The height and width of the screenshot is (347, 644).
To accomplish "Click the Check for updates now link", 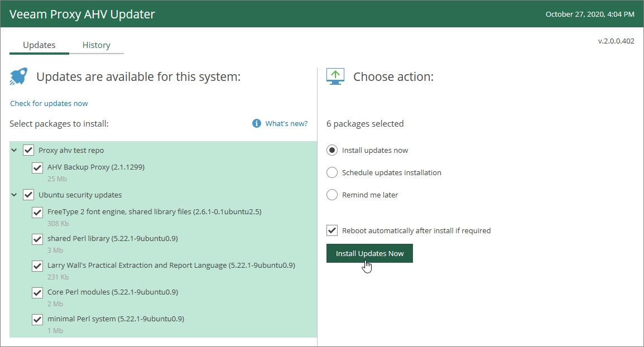I will [49, 103].
